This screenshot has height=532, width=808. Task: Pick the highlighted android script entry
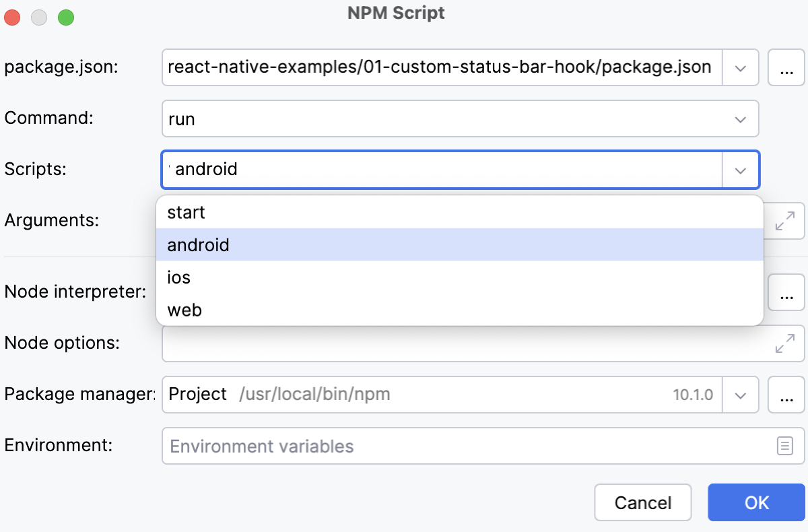(x=198, y=244)
